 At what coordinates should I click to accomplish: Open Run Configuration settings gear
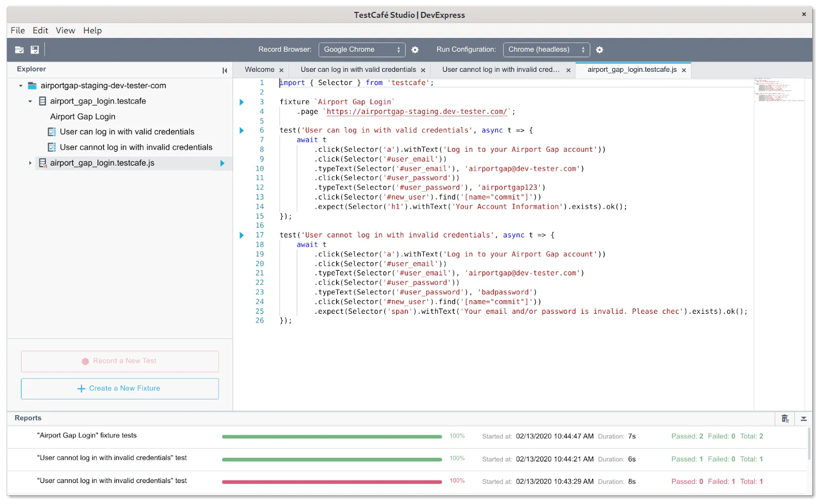point(599,50)
